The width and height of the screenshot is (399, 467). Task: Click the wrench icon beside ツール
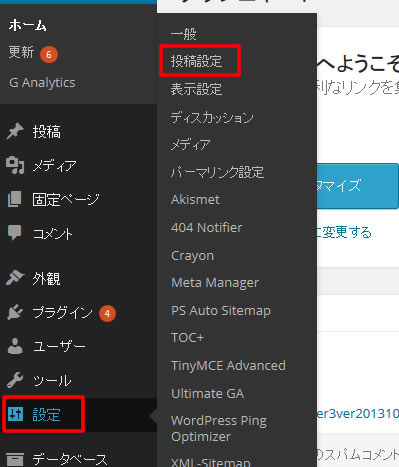pos(15,380)
